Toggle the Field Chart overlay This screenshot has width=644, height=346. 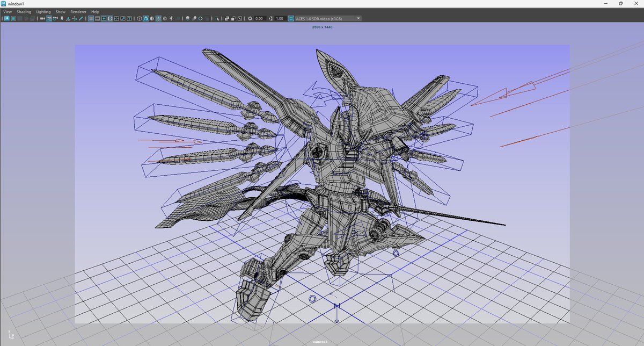[116, 18]
